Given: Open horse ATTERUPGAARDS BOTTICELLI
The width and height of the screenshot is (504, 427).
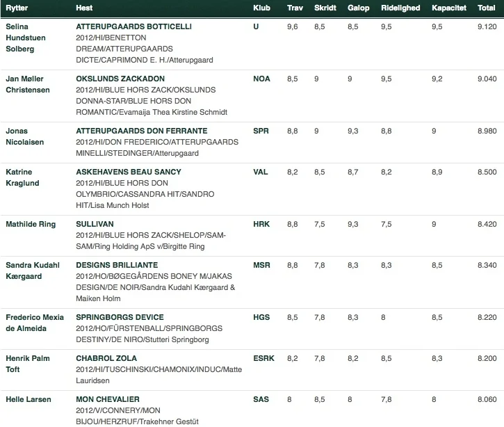Looking at the screenshot, I should click(133, 26).
